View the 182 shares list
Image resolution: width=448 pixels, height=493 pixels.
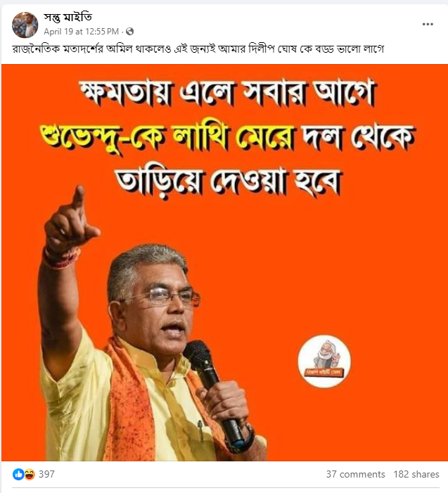(x=416, y=474)
